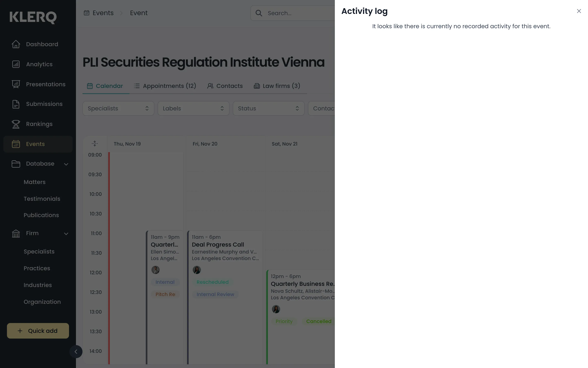Viewport: 588px width, 368px height.
Task: Click the avatar on Thursday's Quarterl... appointment
Action: coord(156,270)
